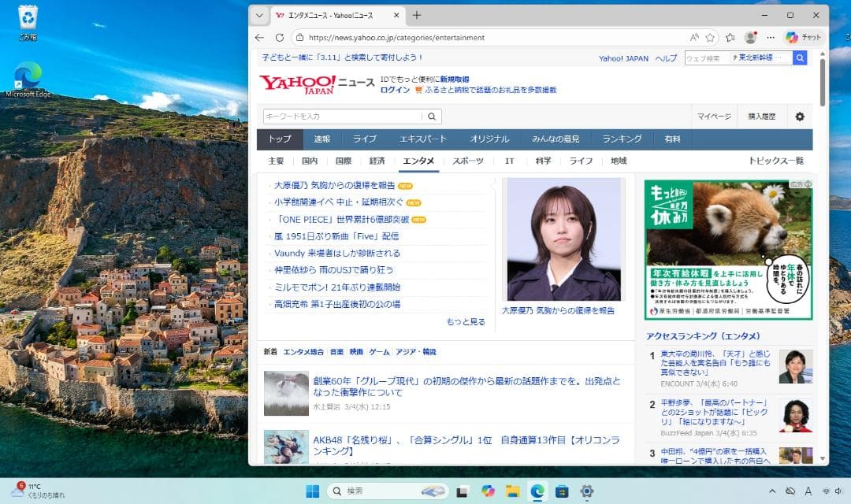Open the マイページ button
Image resolution: width=851 pixels, height=504 pixels.
tap(714, 117)
